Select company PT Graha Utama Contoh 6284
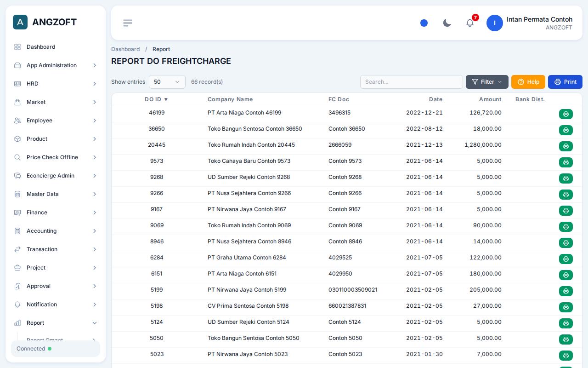The height and width of the screenshot is (368, 588). tap(247, 258)
